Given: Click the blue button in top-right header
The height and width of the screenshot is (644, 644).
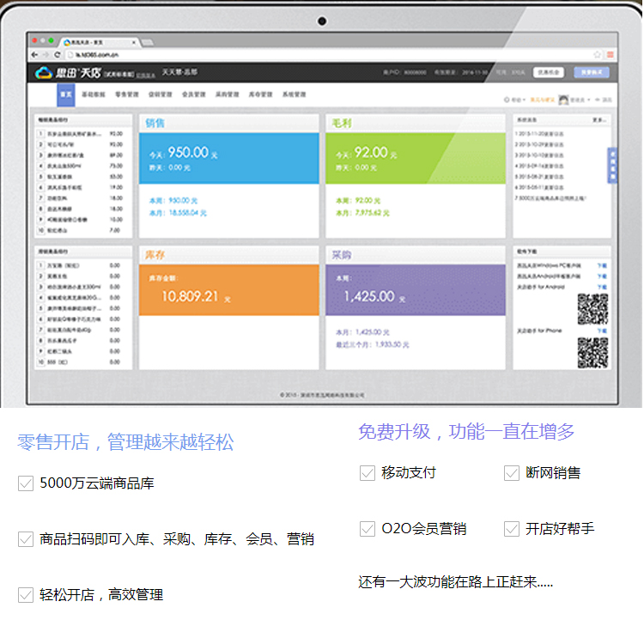Looking at the screenshot, I should [593, 73].
